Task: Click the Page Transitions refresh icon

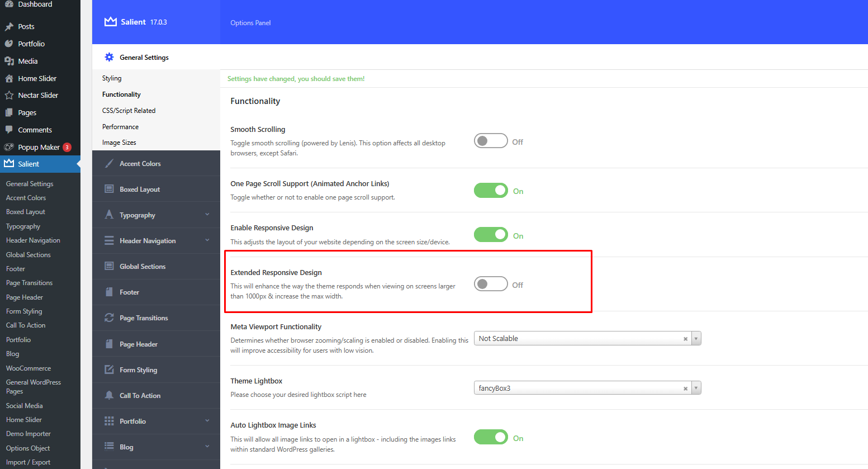Action: coord(109,318)
